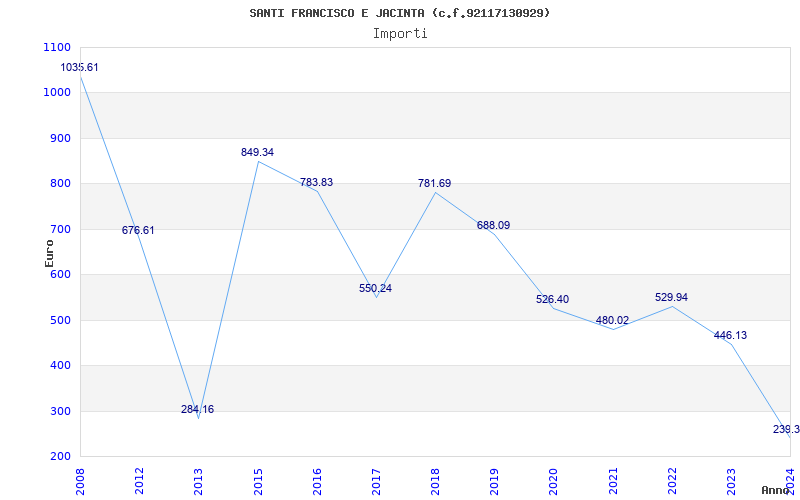Click the 300 y-axis tick label
This screenshot has width=800, height=500.
coord(60,411)
